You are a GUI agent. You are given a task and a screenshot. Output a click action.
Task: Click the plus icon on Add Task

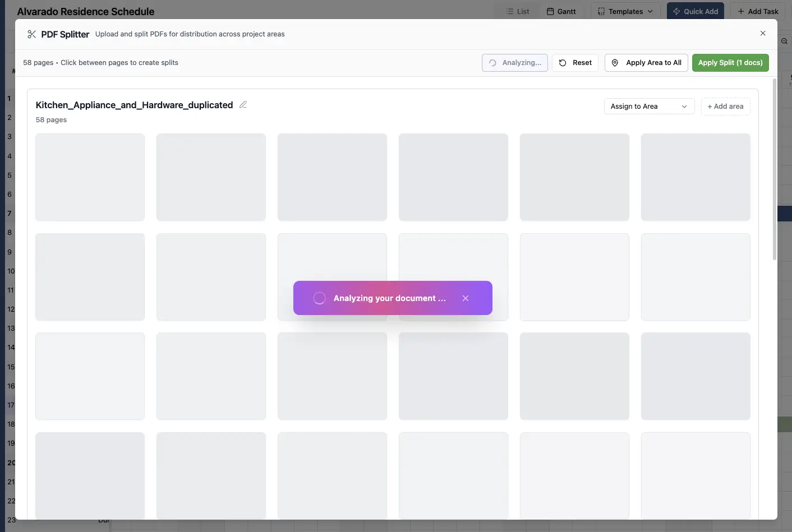tap(742, 11)
